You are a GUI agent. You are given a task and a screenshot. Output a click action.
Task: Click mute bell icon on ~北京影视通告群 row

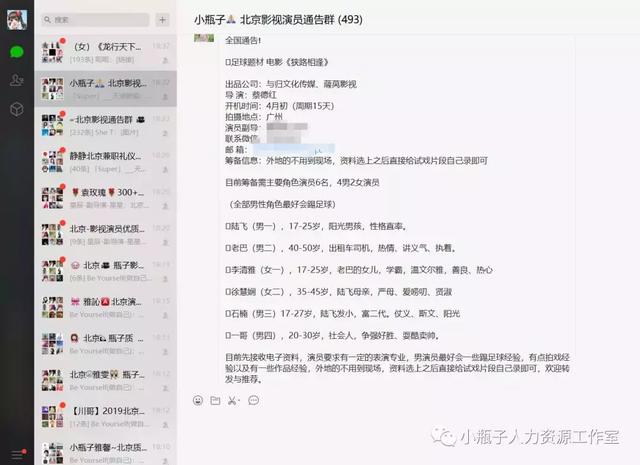pyautogui.click(x=165, y=133)
